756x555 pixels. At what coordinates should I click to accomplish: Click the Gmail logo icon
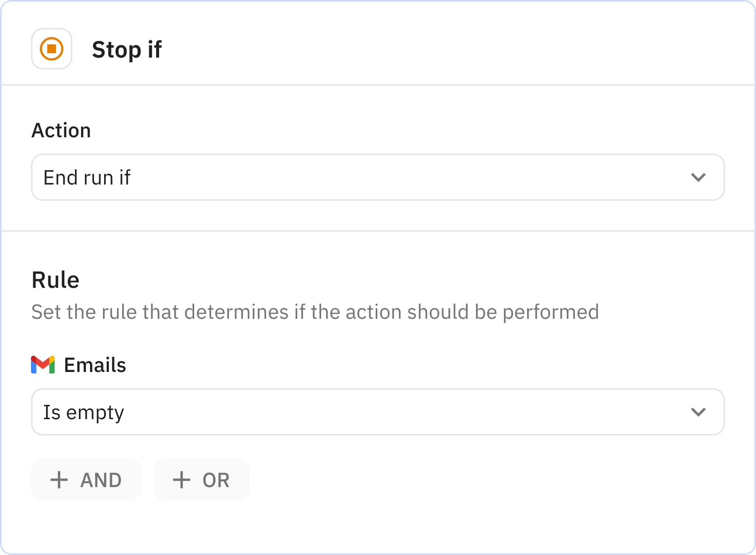click(x=43, y=365)
